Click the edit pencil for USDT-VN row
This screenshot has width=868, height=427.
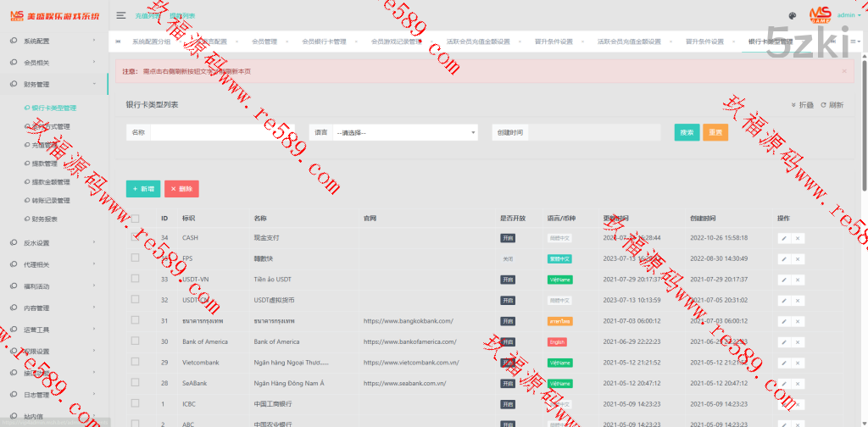[x=784, y=280]
